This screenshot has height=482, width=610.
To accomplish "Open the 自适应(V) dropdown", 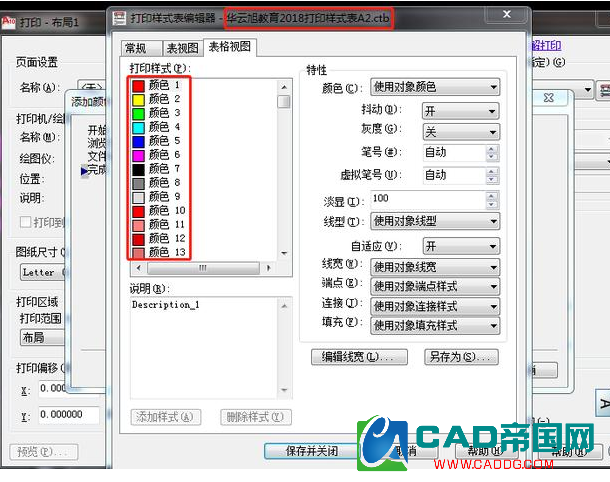I will coord(461,246).
